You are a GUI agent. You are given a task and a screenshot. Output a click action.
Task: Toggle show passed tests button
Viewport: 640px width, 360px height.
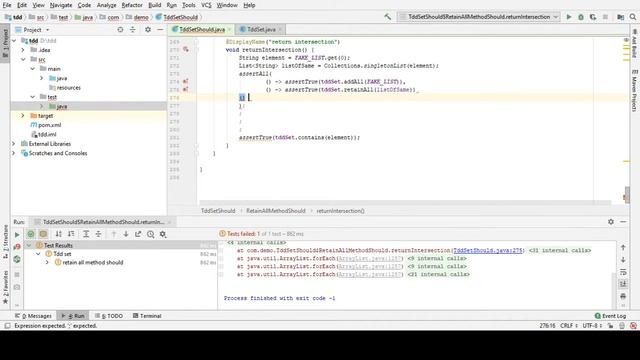(31, 234)
